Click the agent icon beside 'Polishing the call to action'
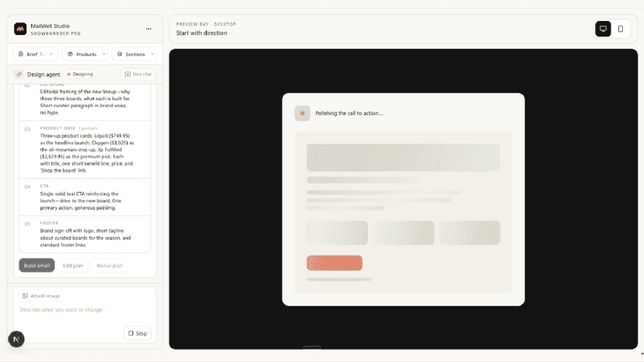The image size is (644, 362). [x=303, y=113]
